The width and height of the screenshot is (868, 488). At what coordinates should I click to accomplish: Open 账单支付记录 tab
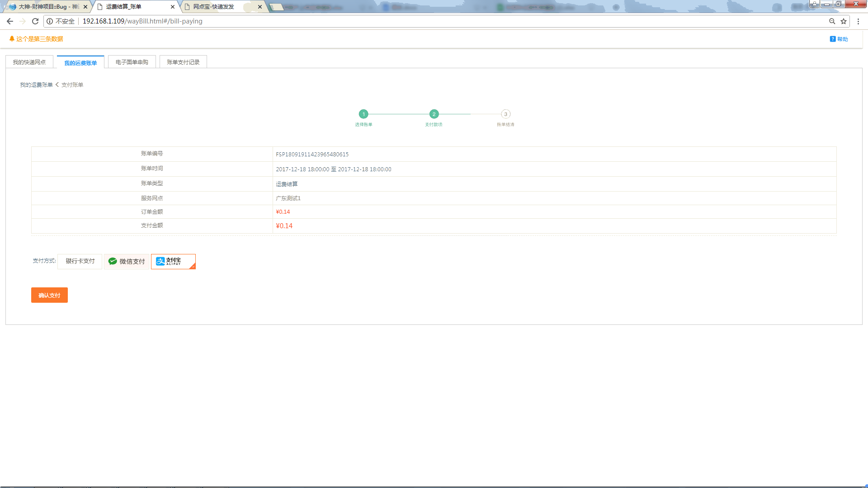(x=183, y=62)
